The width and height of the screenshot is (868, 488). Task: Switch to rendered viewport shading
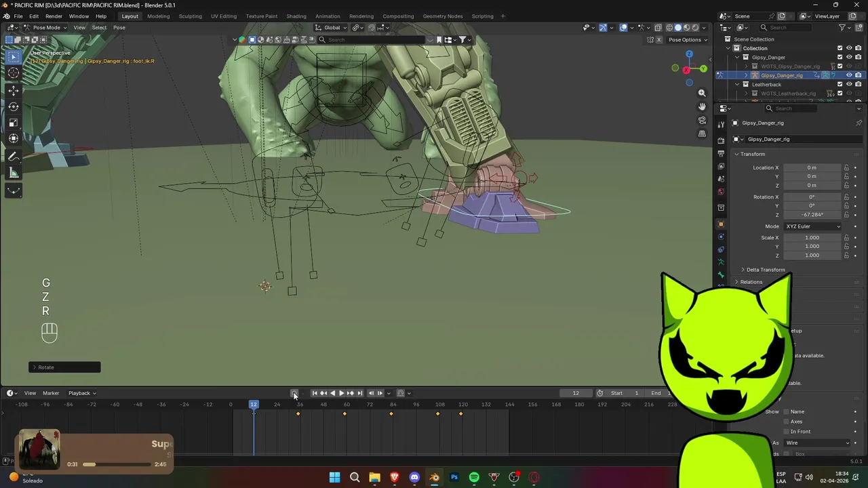(694, 28)
